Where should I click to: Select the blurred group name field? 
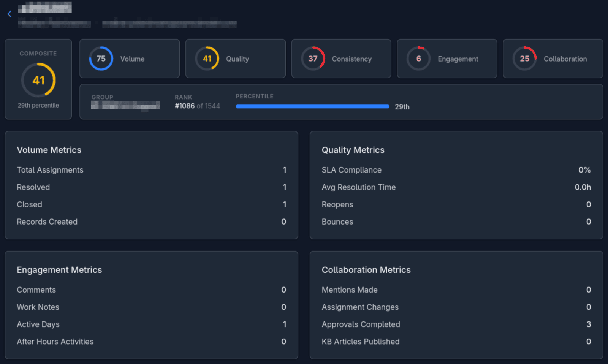click(125, 106)
